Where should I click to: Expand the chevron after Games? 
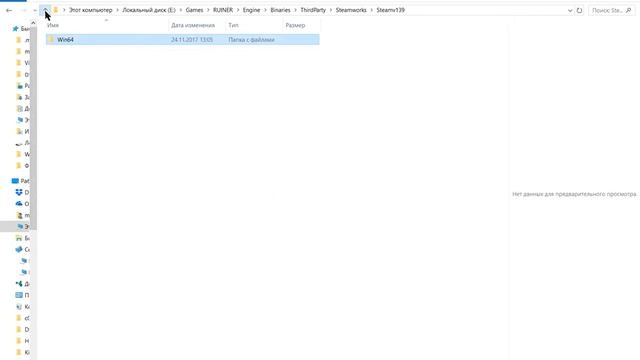[x=208, y=10]
